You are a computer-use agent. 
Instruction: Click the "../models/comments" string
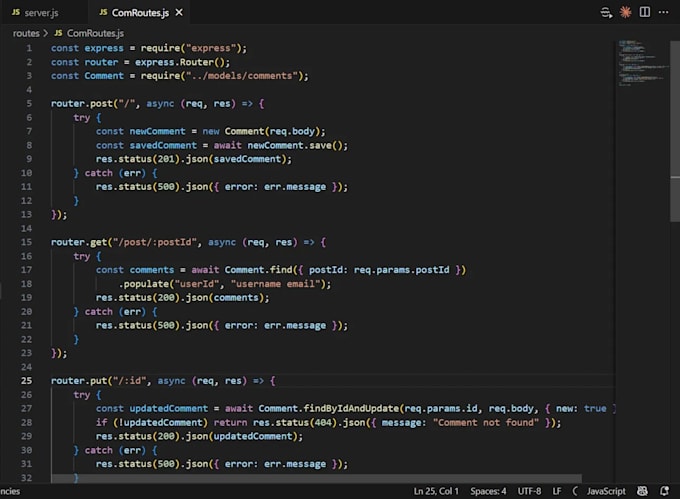pos(242,76)
